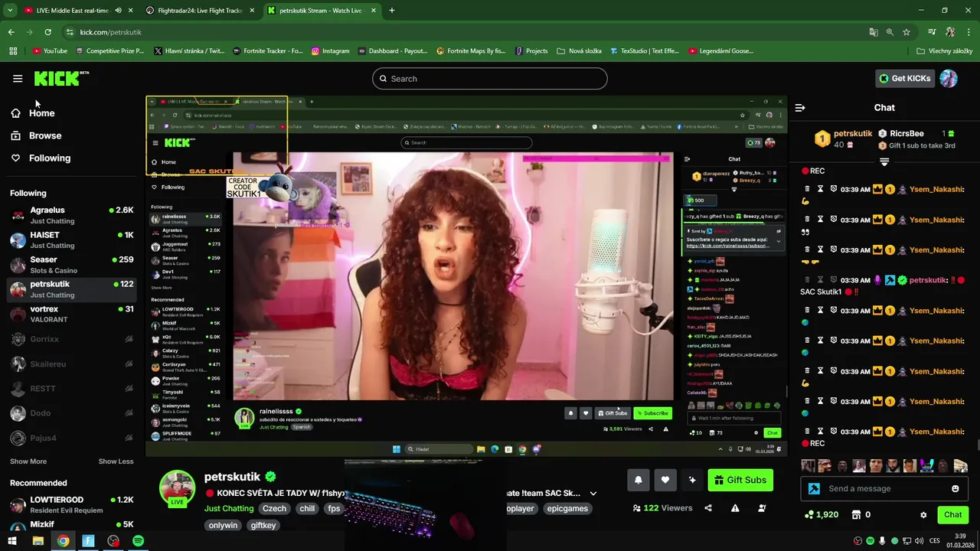The image size is (980, 551).
Task: Click the chat identity badge in message box
Action: (814, 488)
